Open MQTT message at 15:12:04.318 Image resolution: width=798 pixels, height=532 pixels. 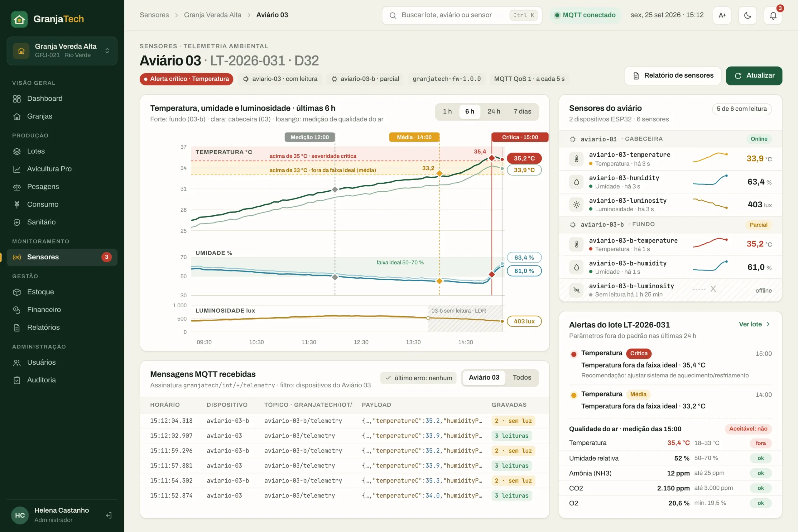pyautogui.click(x=344, y=421)
